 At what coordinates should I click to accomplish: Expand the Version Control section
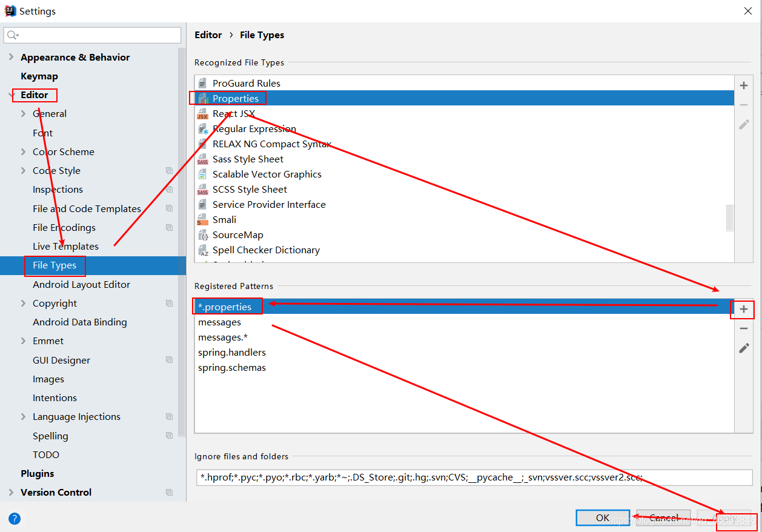click(11, 493)
